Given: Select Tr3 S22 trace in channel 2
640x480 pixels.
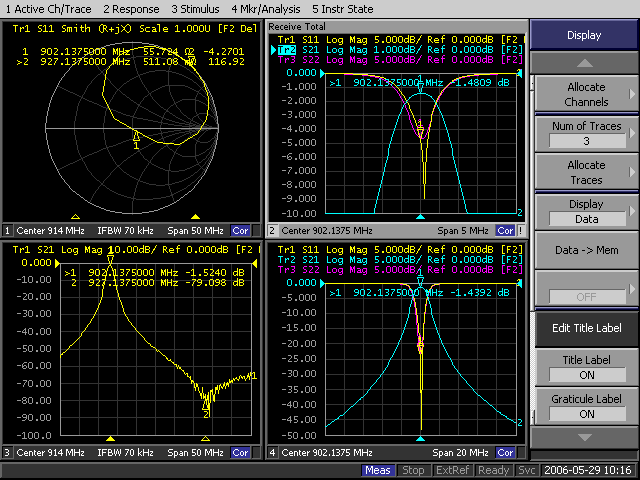Looking at the screenshot, I should click(399, 60).
